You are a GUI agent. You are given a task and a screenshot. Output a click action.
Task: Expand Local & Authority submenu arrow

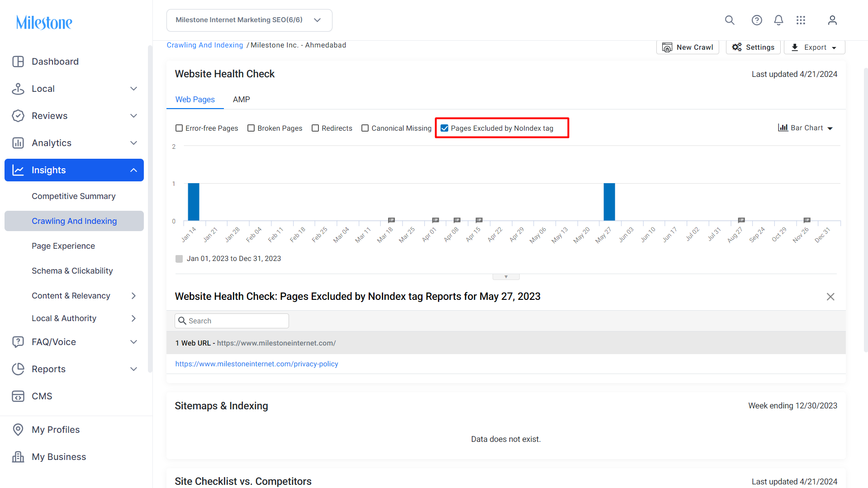[x=133, y=318]
